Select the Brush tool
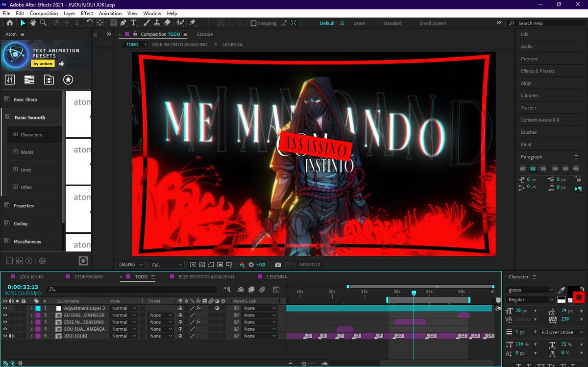 point(147,23)
